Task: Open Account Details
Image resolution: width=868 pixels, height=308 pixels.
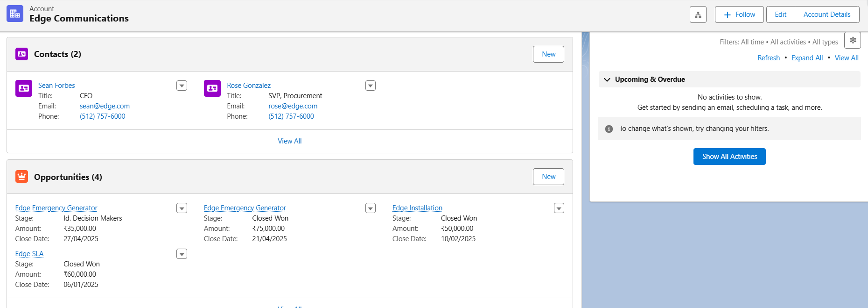Action: click(x=827, y=14)
